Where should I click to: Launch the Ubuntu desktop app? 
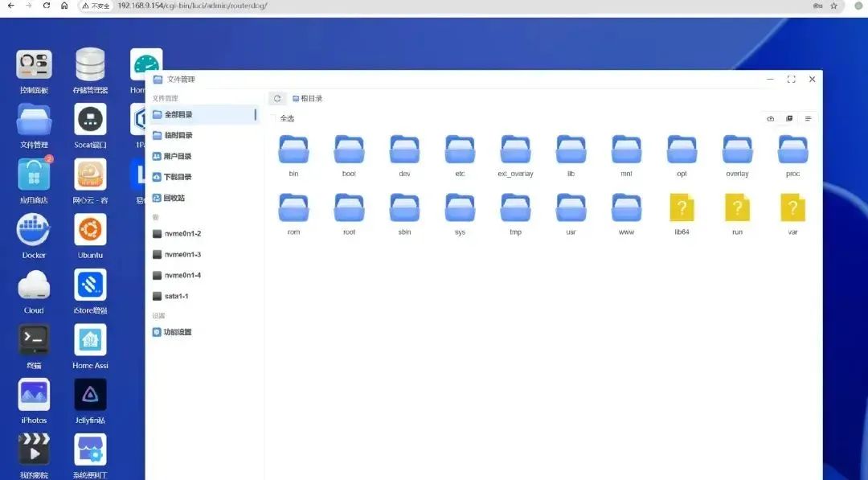pos(90,230)
